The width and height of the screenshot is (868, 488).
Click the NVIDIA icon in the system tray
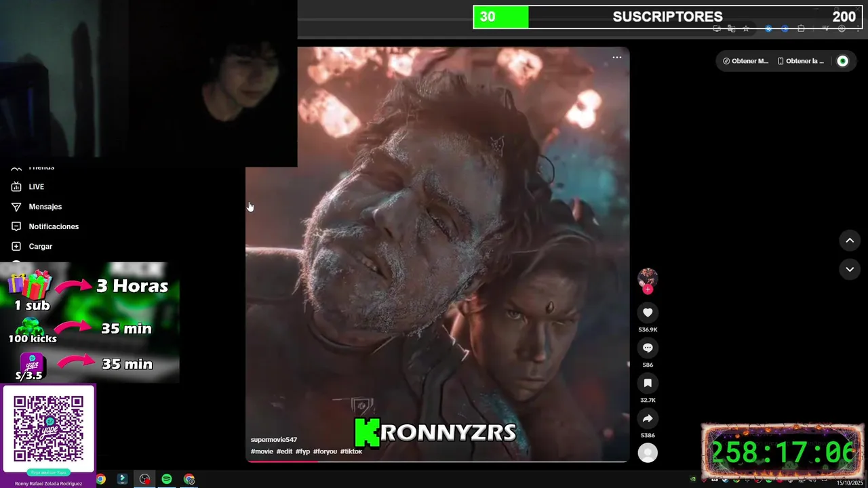tap(693, 480)
